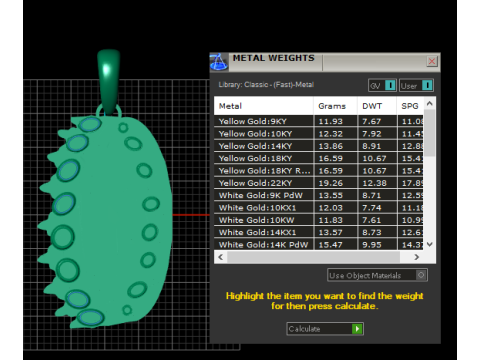Click the vertical scrollbar thumb
This screenshot has width=480, height=360.
click(430, 133)
